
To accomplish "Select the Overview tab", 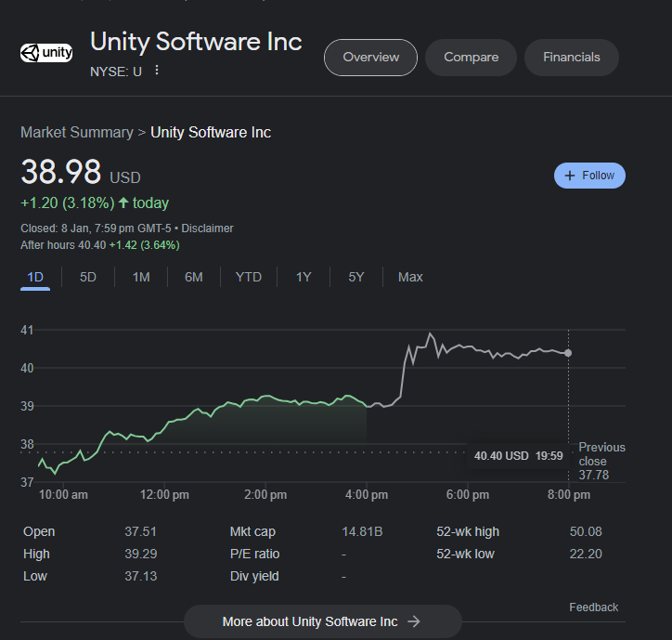I will (x=370, y=58).
